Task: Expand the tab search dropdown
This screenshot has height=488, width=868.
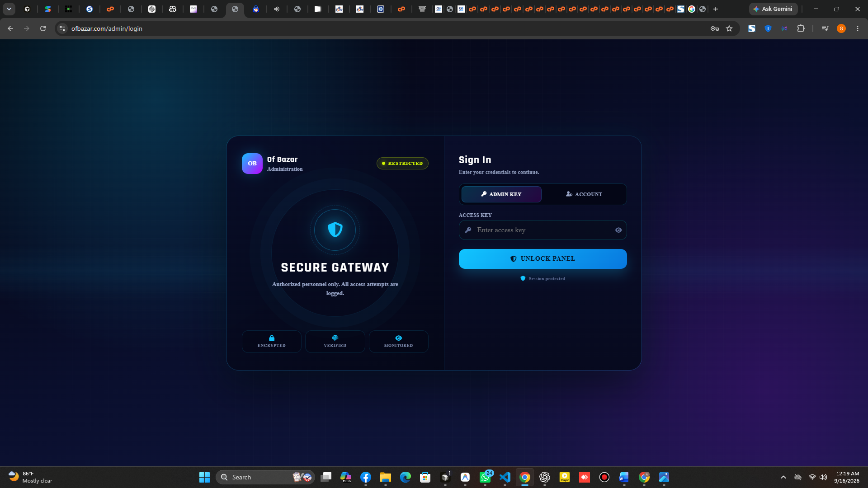Action: coord(9,9)
